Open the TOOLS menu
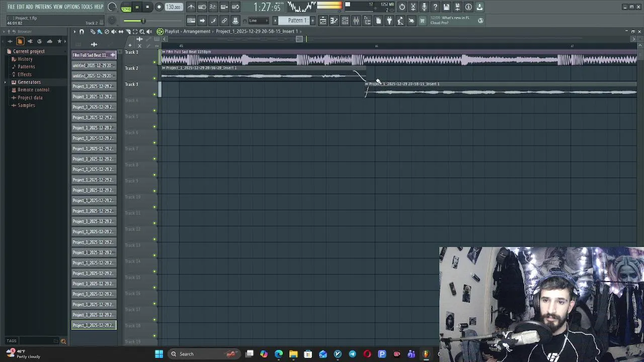Screen dimensions: 644x362 pos(87,7)
